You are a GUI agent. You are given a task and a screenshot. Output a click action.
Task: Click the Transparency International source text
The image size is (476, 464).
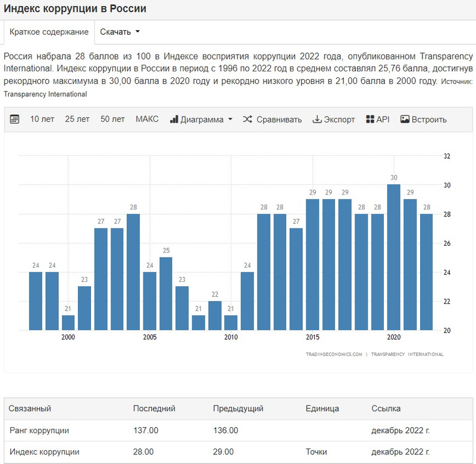coord(45,94)
